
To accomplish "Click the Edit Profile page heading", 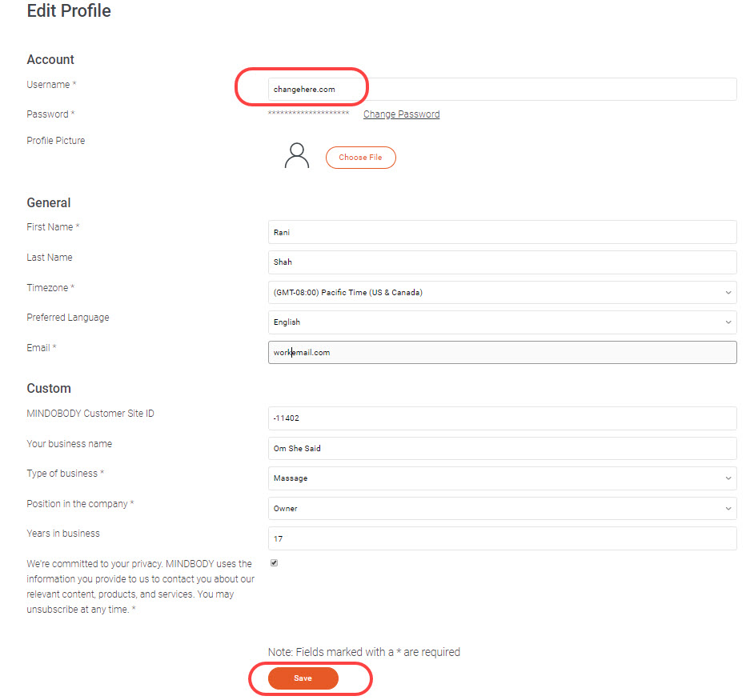I will (x=69, y=11).
